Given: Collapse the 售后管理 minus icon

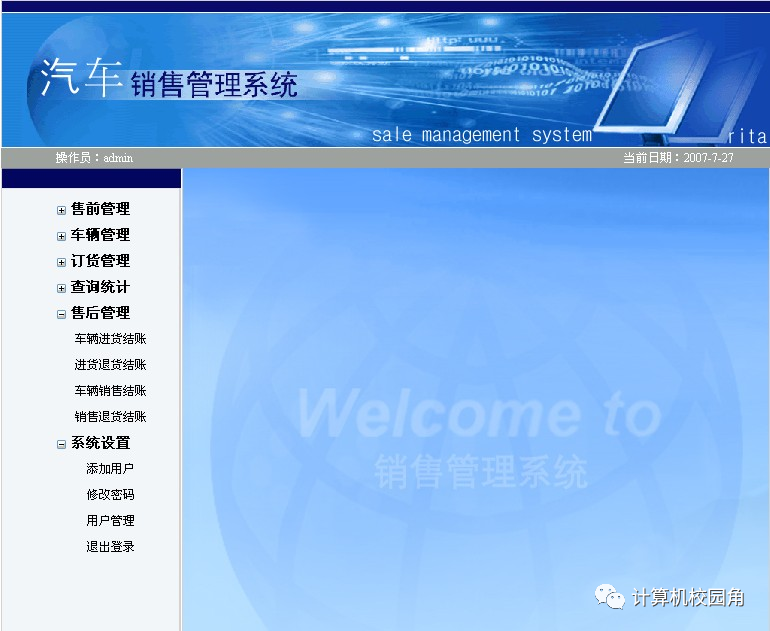Looking at the screenshot, I should coord(61,314).
